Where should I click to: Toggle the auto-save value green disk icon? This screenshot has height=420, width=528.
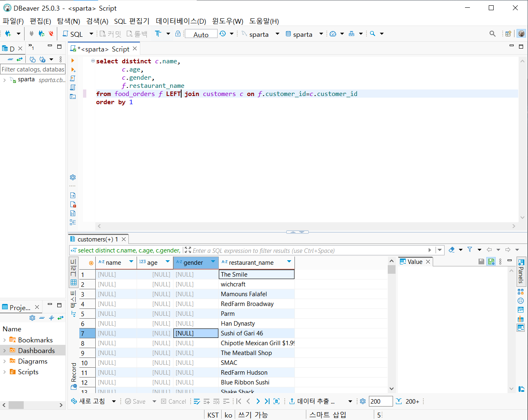pyautogui.click(x=491, y=261)
